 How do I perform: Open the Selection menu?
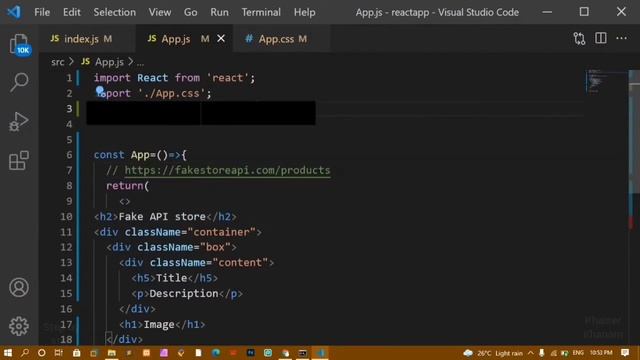point(115,12)
